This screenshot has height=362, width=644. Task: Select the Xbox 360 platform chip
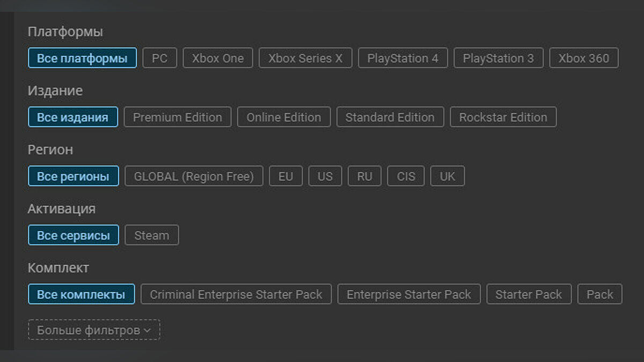pyautogui.click(x=584, y=58)
